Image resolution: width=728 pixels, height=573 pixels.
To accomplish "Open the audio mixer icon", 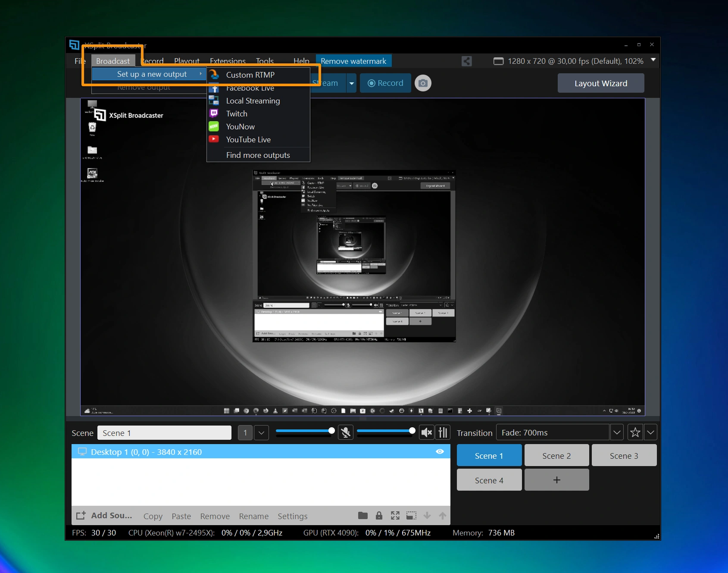I will coord(443,432).
